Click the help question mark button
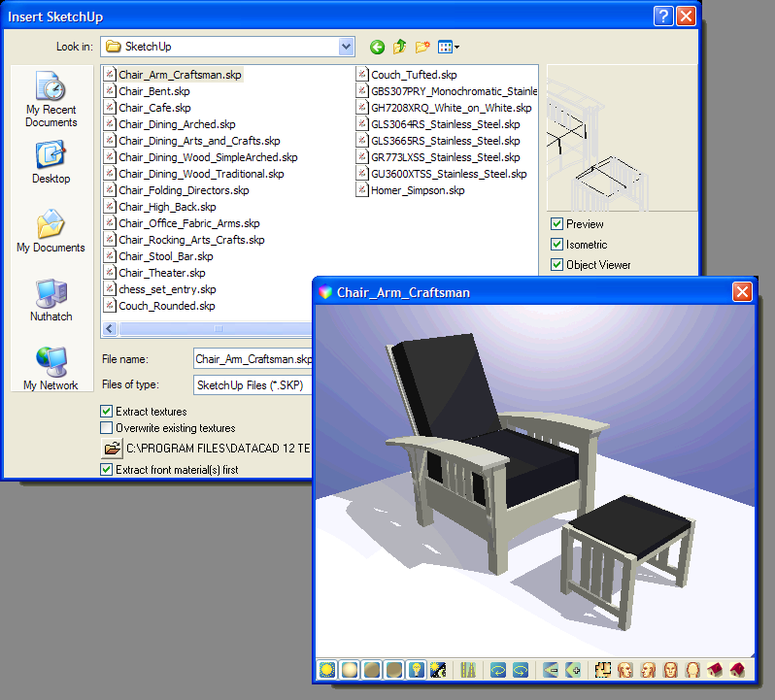The width and height of the screenshot is (775, 700). click(x=663, y=17)
